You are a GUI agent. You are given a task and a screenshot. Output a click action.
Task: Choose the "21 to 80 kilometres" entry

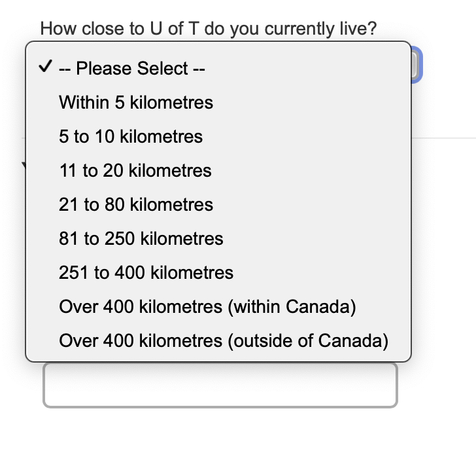[136, 205]
